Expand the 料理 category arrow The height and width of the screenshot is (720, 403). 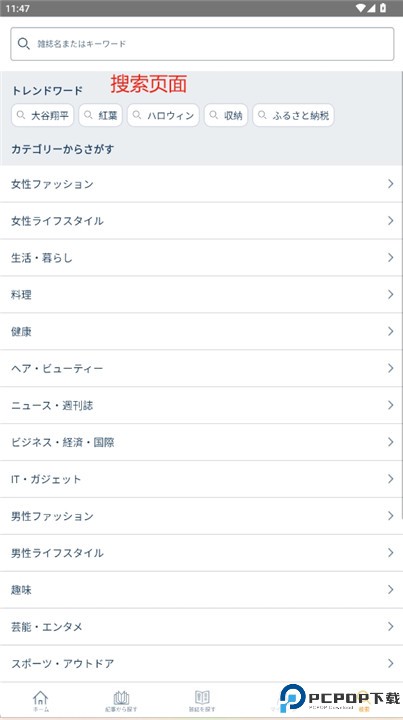point(391,294)
